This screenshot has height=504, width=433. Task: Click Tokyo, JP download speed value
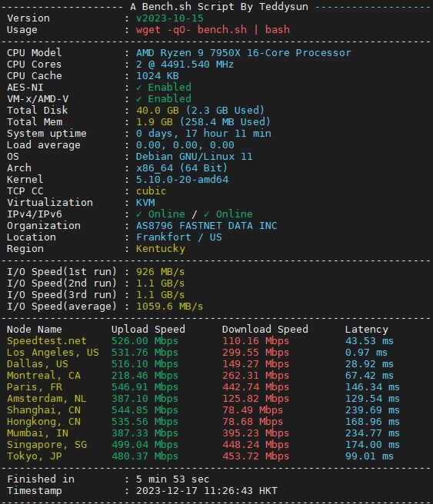coord(255,456)
